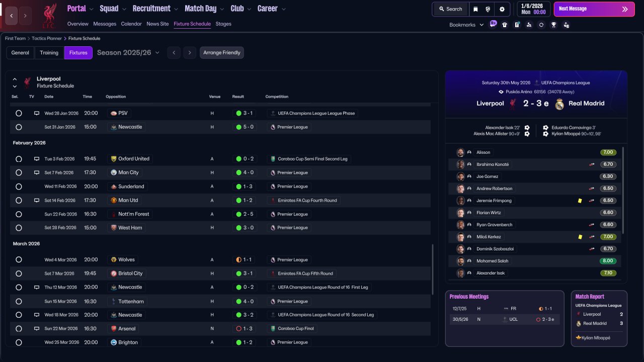The width and height of the screenshot is (644, 362).
Task: Click yellow card icon on Jeremie Frimpong row
Action: point(580,201)
